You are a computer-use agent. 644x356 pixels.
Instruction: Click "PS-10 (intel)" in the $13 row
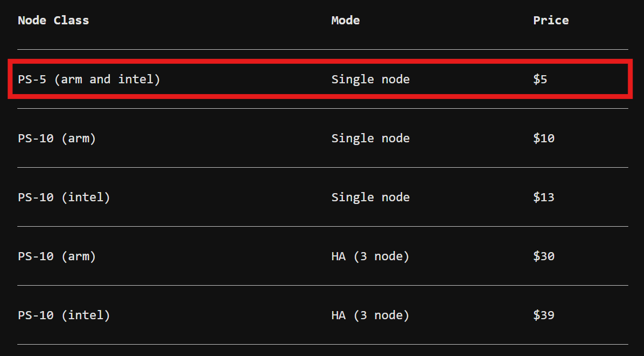tap(64, 197)
